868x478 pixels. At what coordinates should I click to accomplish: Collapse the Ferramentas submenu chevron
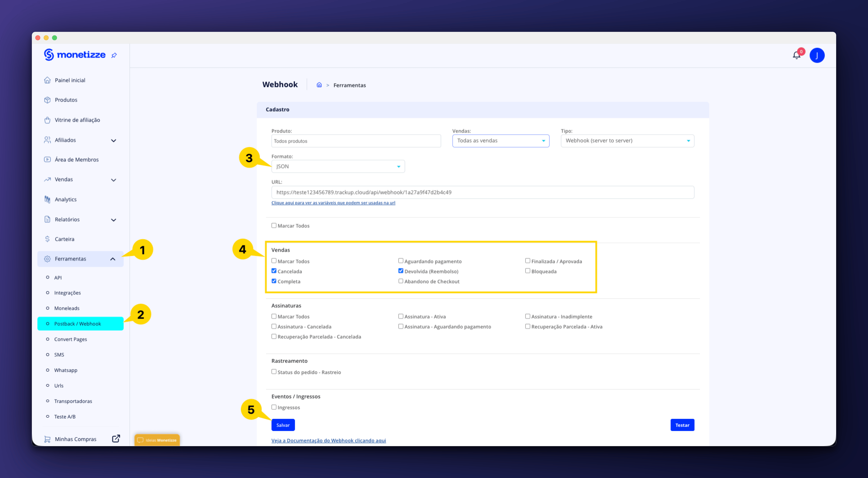(113, 259)
